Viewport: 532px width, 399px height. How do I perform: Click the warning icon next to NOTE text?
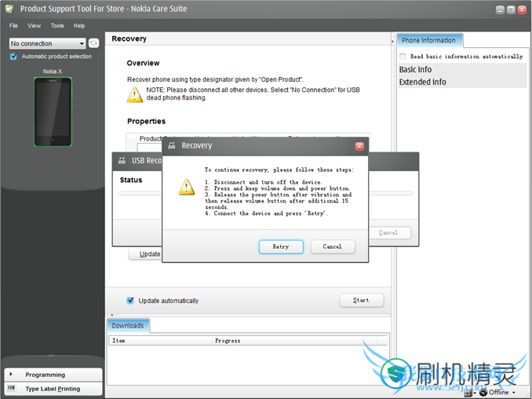tap(135, 95)
